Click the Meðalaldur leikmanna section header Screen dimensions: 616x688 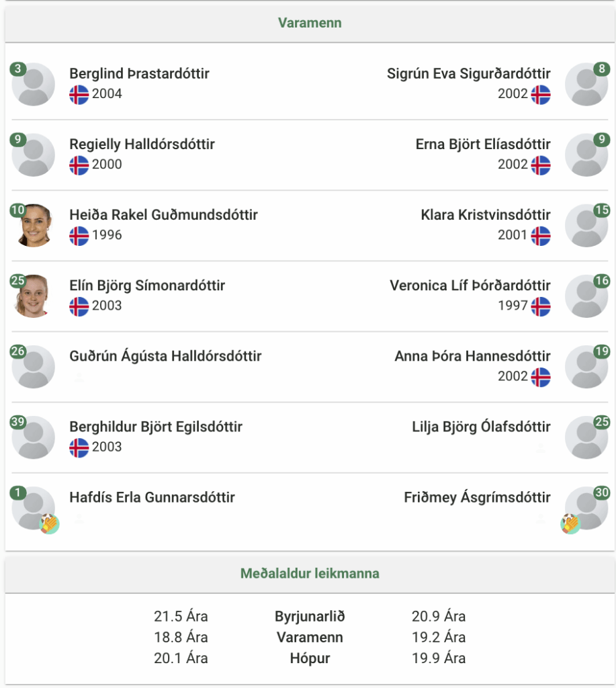tap(310, 574)
